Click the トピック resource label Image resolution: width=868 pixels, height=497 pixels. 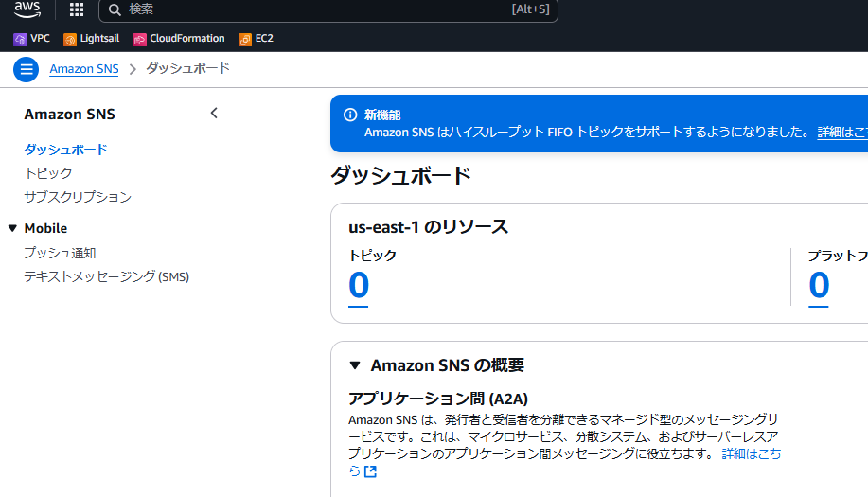(373, 256)
